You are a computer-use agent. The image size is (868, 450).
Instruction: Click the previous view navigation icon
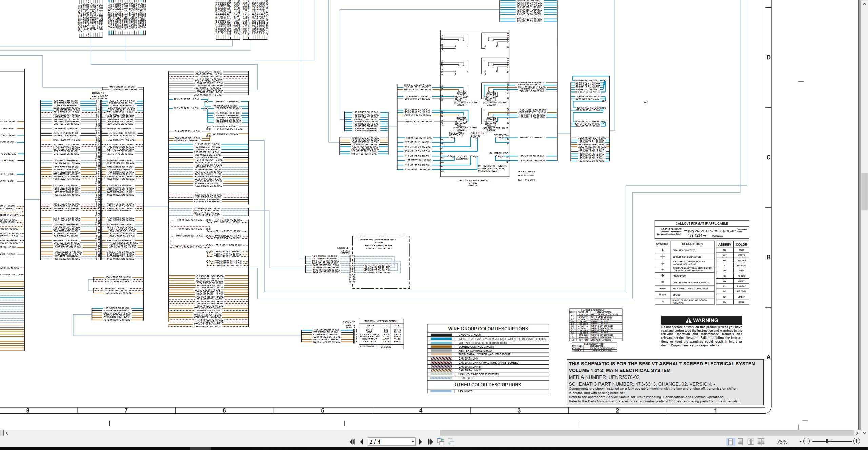coord(441,442)
